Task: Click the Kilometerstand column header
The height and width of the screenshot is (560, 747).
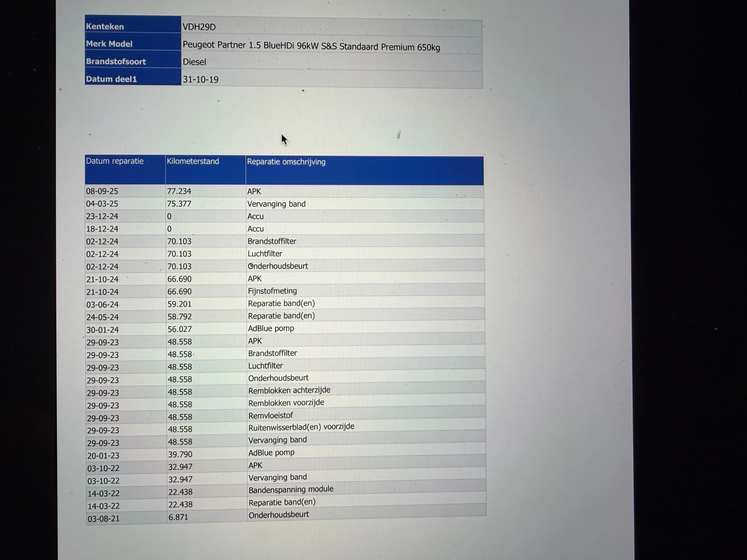Action: [x=193, y=161]
